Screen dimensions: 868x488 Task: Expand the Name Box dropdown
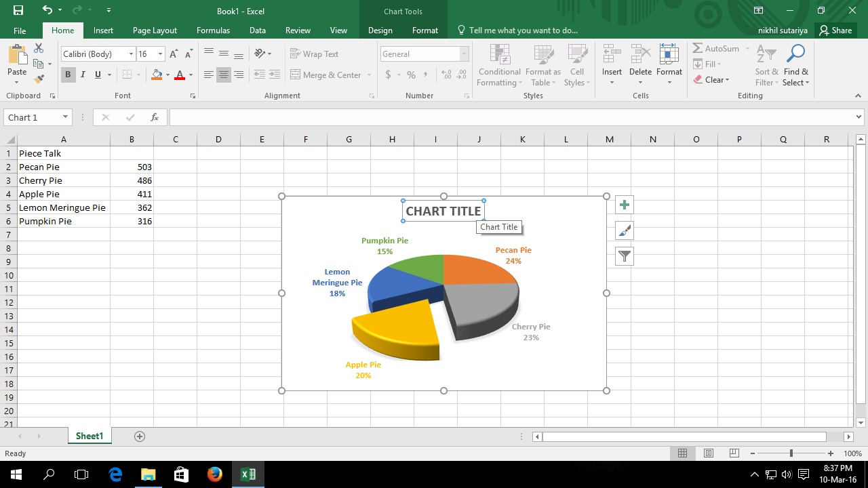point(65,117)
